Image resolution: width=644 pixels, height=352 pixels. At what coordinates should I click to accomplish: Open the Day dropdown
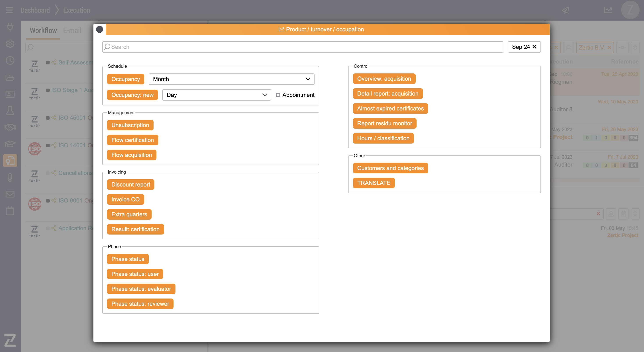pos(216,95)
